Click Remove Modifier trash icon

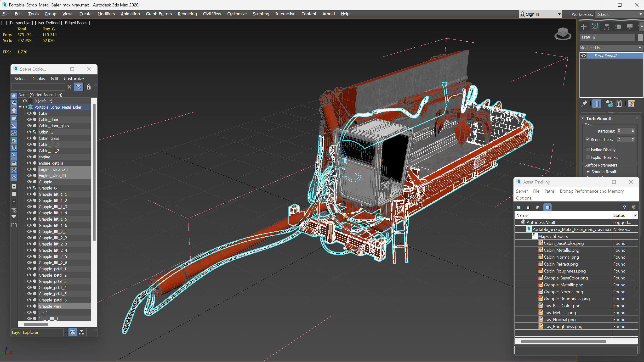click(619, 103)
